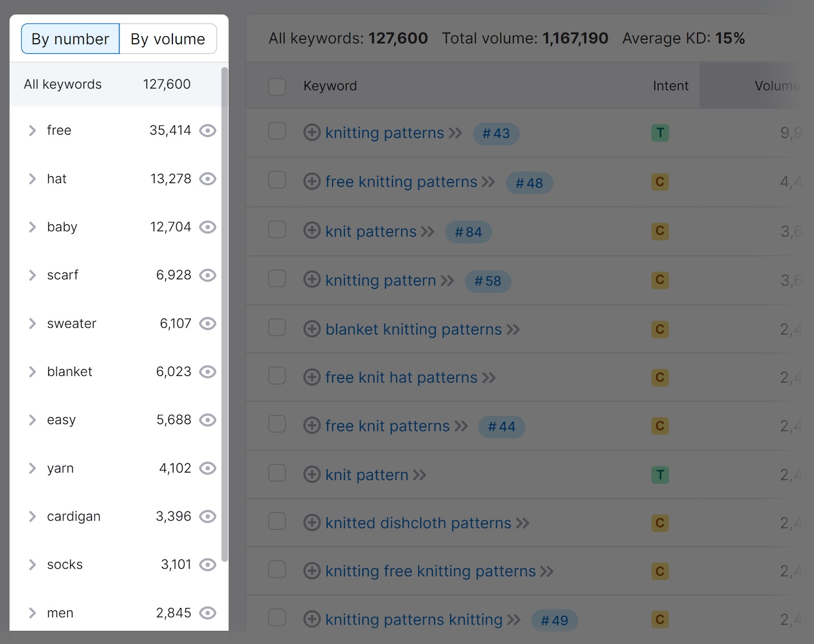Viewport: 814px width, 644px height.
Task: Expand the "free" keyword group
Action: click(x=33, y=131)
